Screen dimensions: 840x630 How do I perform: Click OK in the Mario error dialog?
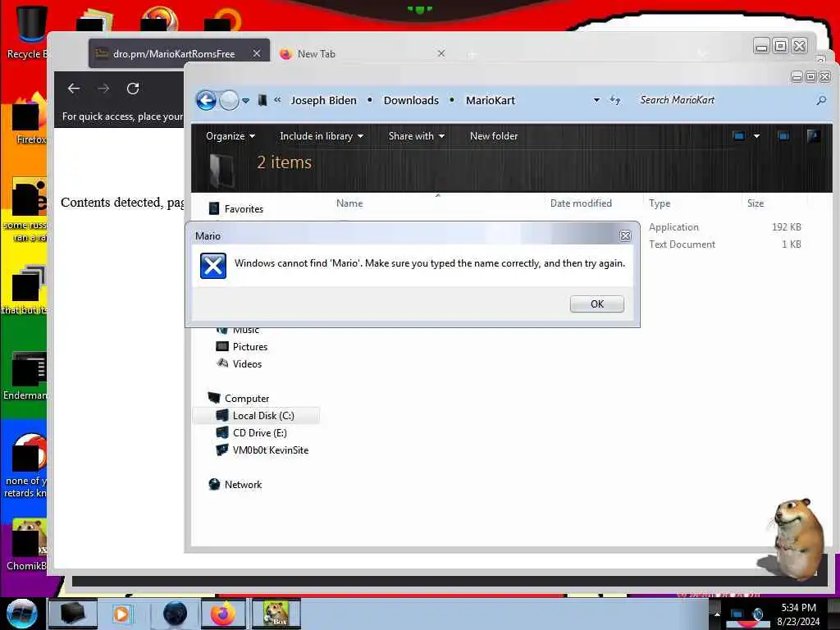pos(597,304)
